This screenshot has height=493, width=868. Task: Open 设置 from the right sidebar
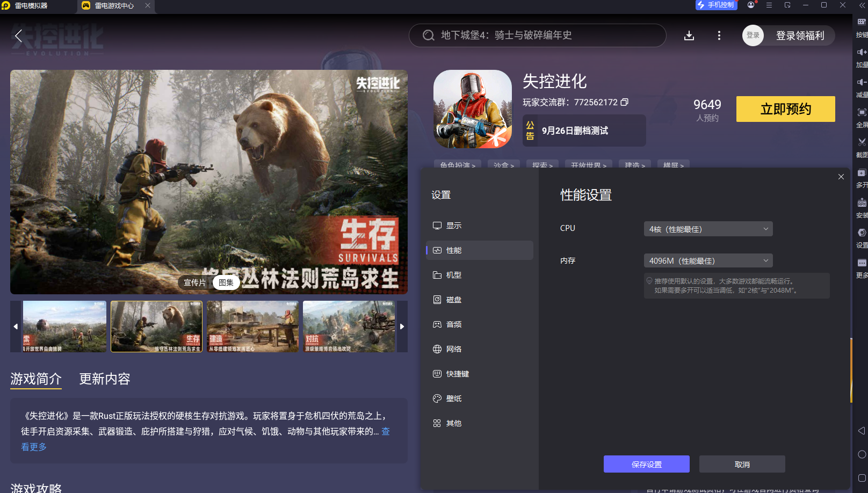(x=862, y=238)
